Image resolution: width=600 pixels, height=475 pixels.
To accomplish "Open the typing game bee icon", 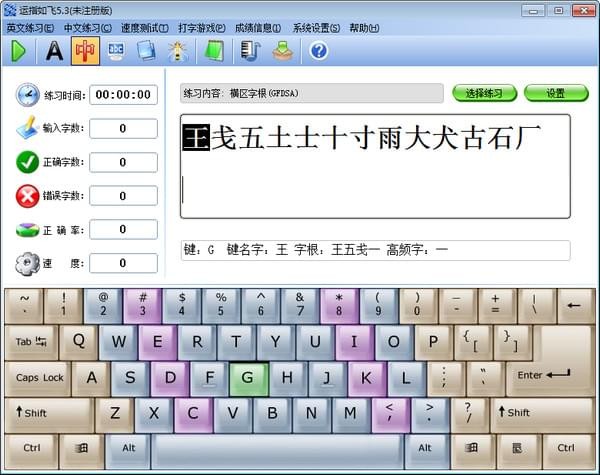I will point(178,51).
